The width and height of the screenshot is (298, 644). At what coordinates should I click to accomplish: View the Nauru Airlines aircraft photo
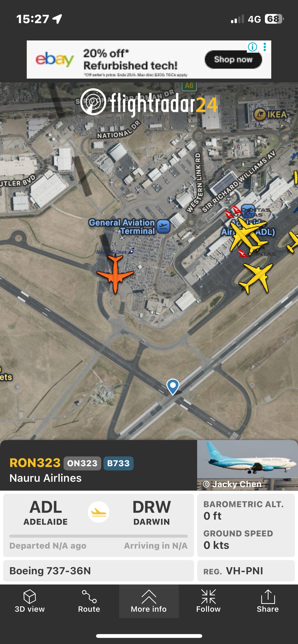click(x=247, y=465)
